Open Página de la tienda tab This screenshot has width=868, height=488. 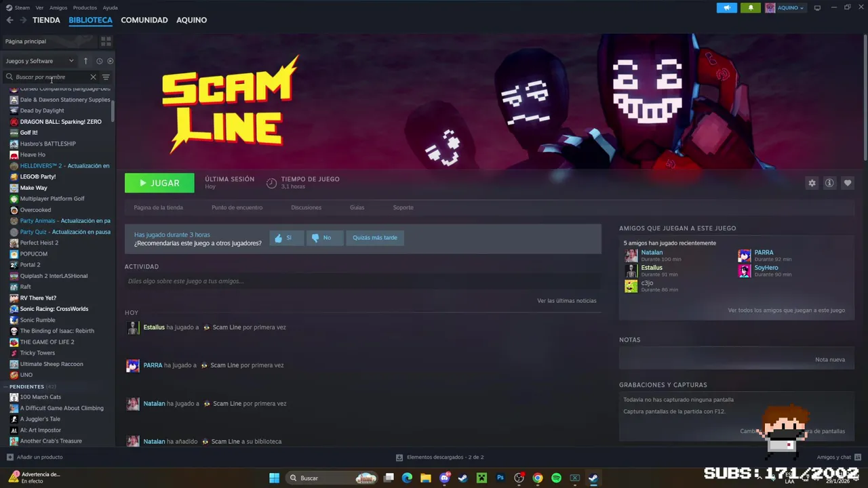(158, 207)
